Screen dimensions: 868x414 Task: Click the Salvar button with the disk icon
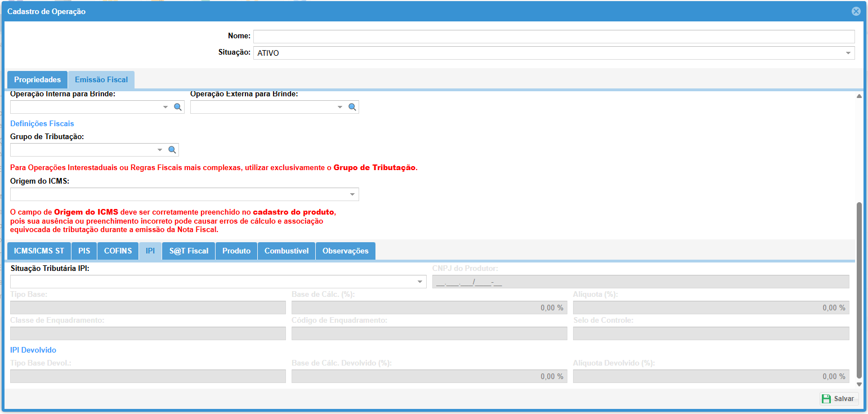coord(838,399)
